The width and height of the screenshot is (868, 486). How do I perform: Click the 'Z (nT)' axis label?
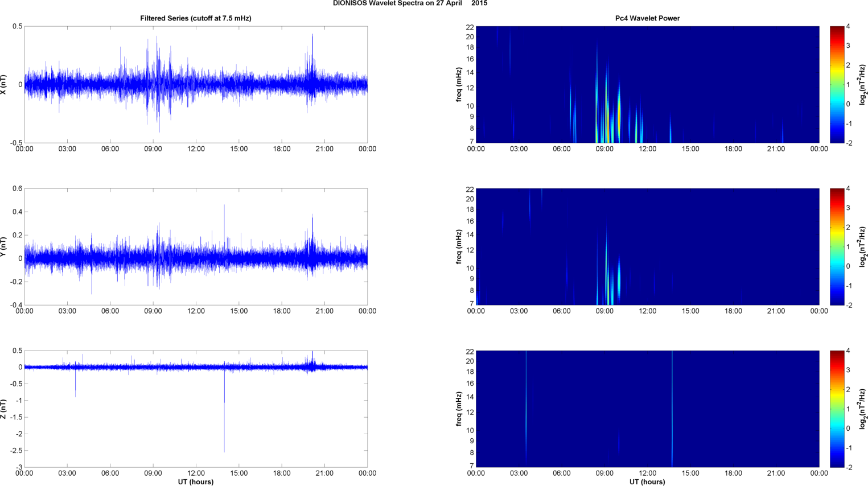3,409
